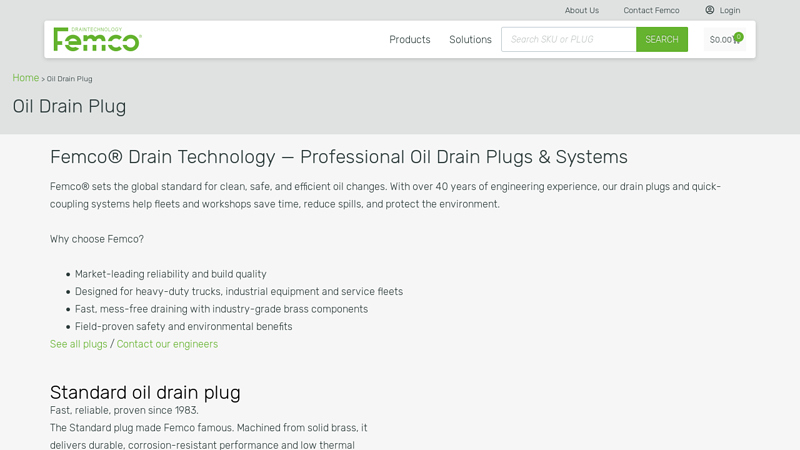This screenshot has height=450, width=800.
Task: Click the $0.00 cart total
Action: coord(720,40)
